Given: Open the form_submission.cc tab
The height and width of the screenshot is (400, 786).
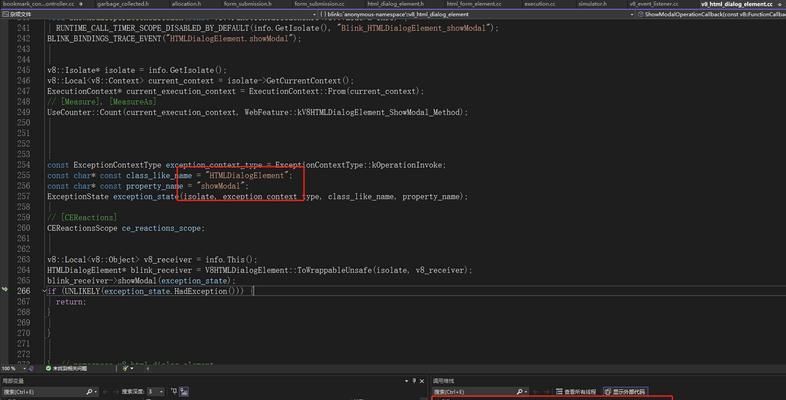Looking at the screenshot, I should click(319, 4).
